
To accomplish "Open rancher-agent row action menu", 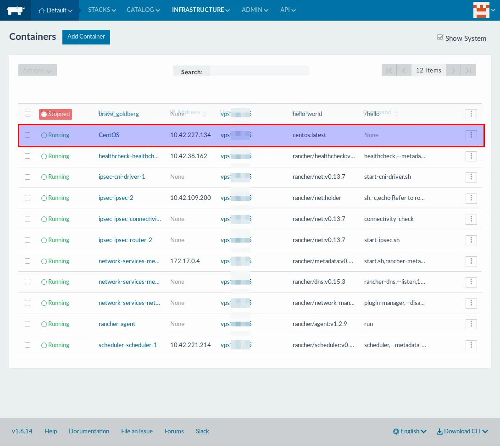I will tap(471, 324).
